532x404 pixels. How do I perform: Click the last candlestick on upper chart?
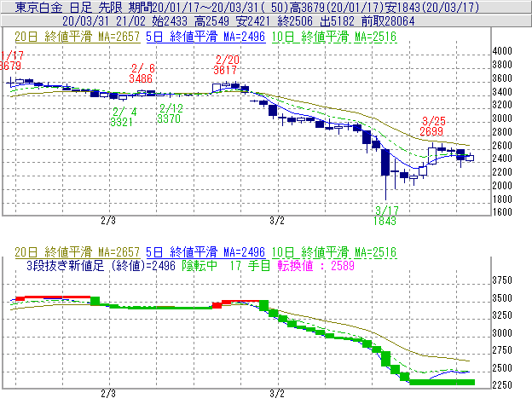tap(470, 157)
